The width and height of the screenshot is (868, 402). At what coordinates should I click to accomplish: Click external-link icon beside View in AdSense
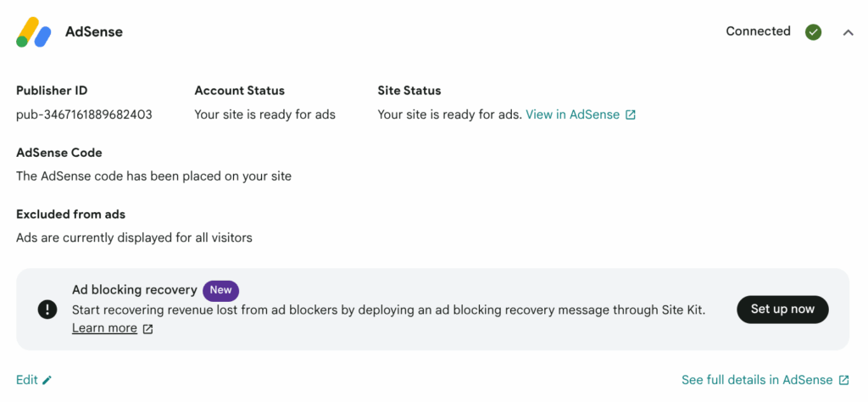(x=631, y=114)
